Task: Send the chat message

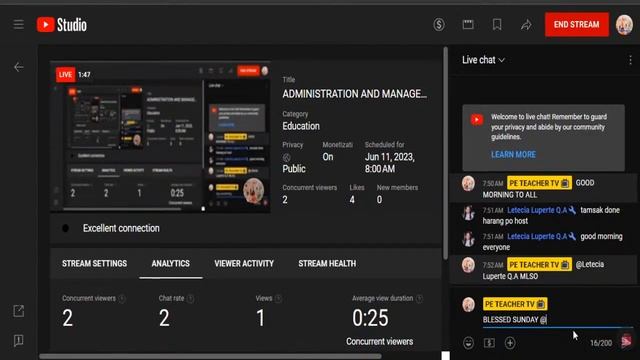Action: click(626, 341)
